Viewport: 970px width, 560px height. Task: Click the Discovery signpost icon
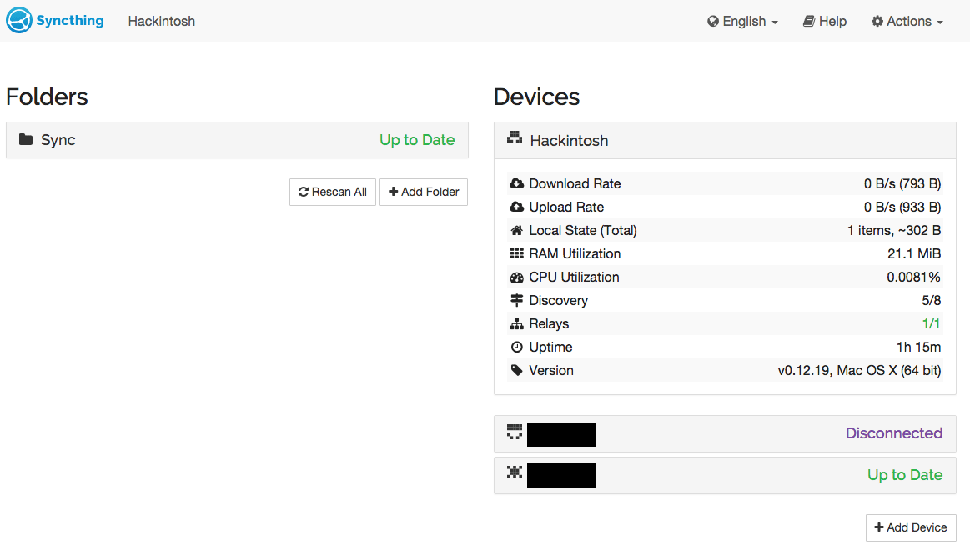click(x=516, y=300)
